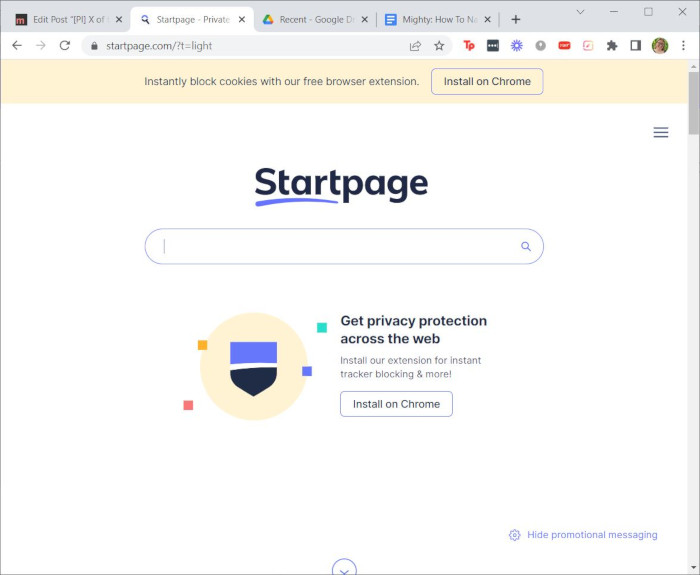Click the gear icon beside Hide promotional messaging
The height and width of the screenshot is (575, 700).
click(514, 535)
